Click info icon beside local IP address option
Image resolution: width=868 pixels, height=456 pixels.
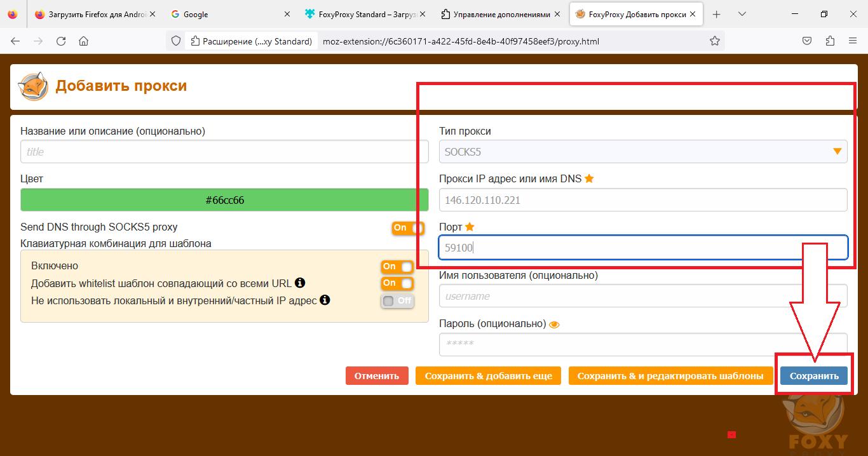[325, 300]
